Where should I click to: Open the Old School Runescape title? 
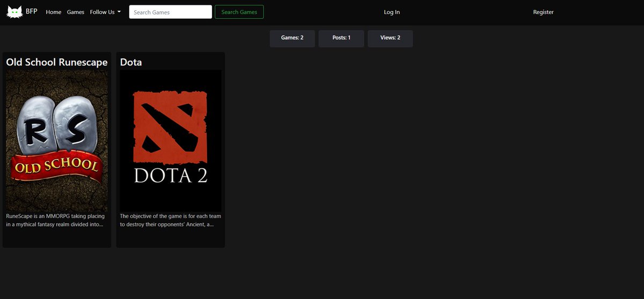(x=57, y=62)
